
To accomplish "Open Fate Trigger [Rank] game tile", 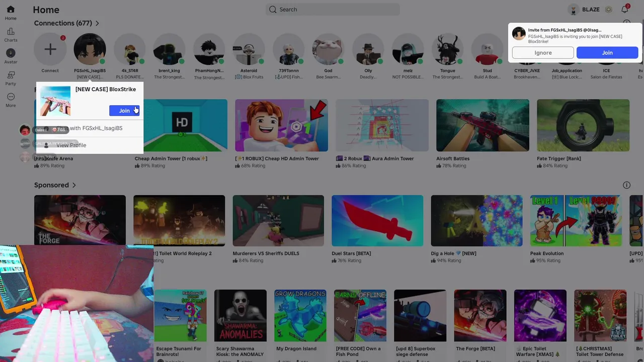I will (583, 125).
